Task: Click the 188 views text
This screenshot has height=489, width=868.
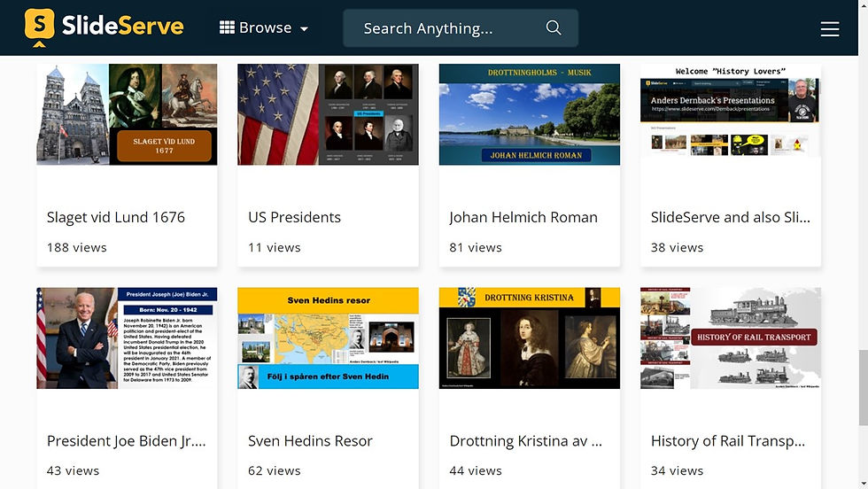Action: 77,247
